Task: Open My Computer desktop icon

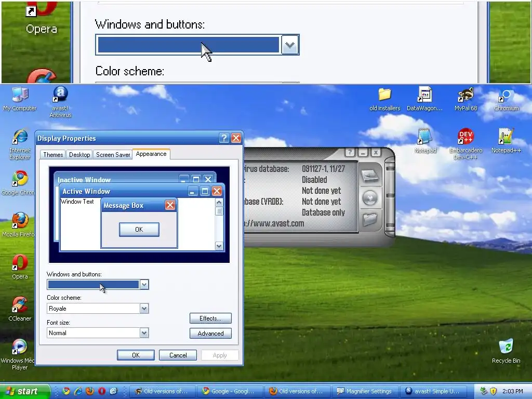Action: pos(20,99)
